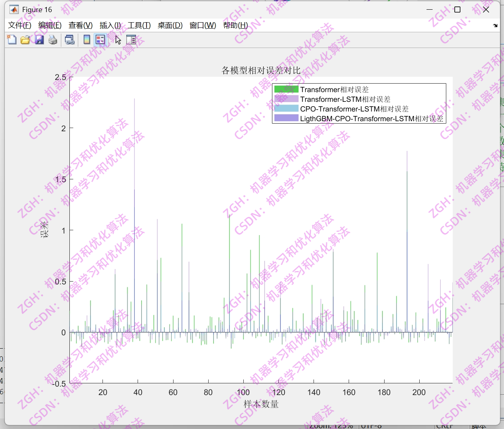Click the tall bar near sample 193
The image size is (504, 429).
coord(407,242)
